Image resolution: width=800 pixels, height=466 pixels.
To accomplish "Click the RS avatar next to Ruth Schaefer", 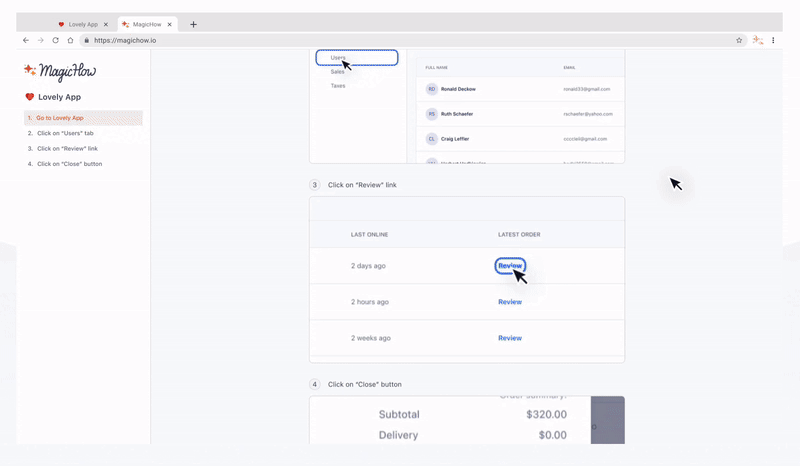I will 432,114.
